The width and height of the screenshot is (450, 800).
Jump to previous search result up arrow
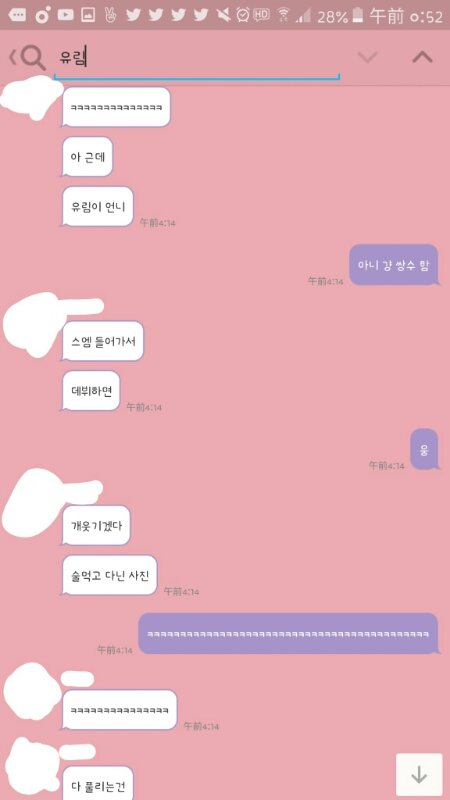tap(422, 57)
